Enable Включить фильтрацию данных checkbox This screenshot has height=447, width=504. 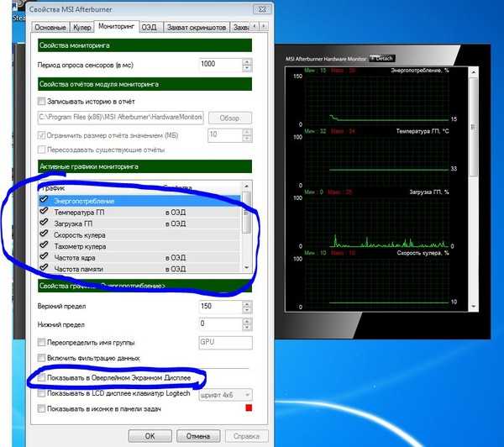[41, 358]
